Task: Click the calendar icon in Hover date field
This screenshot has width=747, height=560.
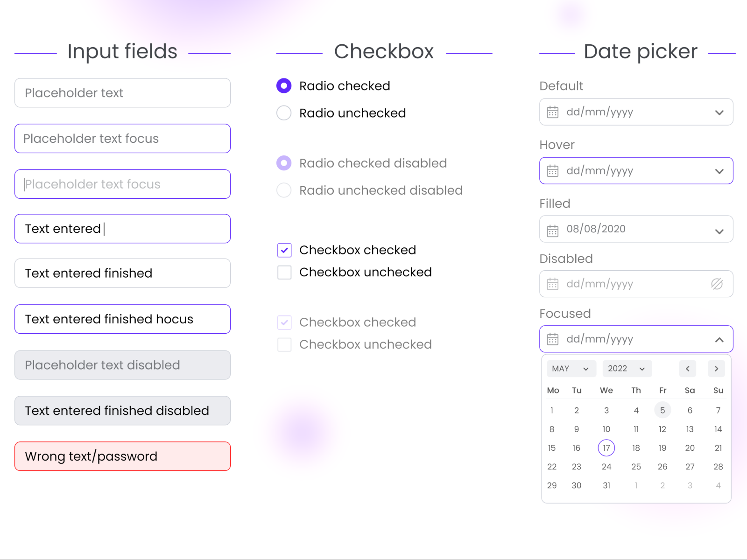Action: [552, 171]
